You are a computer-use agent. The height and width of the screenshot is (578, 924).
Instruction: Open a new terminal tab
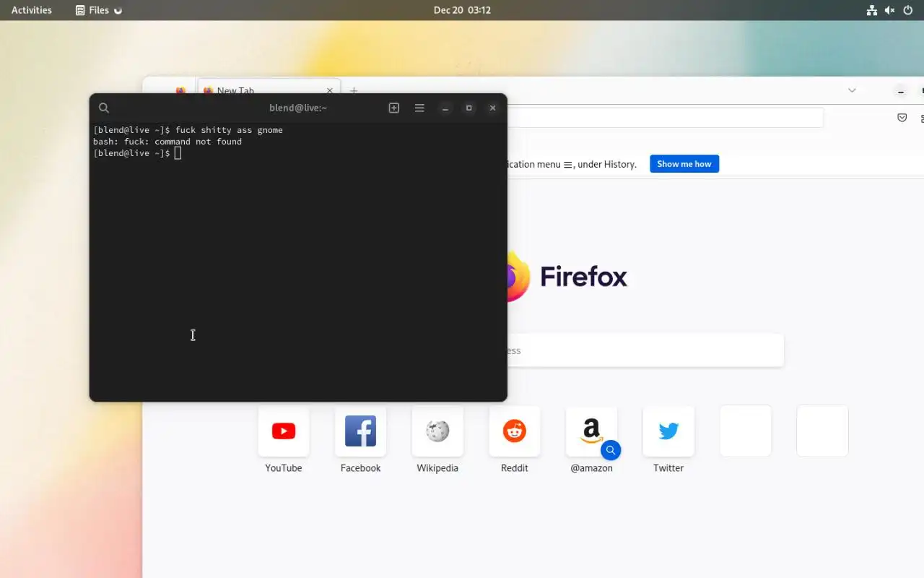pos(393,108)
